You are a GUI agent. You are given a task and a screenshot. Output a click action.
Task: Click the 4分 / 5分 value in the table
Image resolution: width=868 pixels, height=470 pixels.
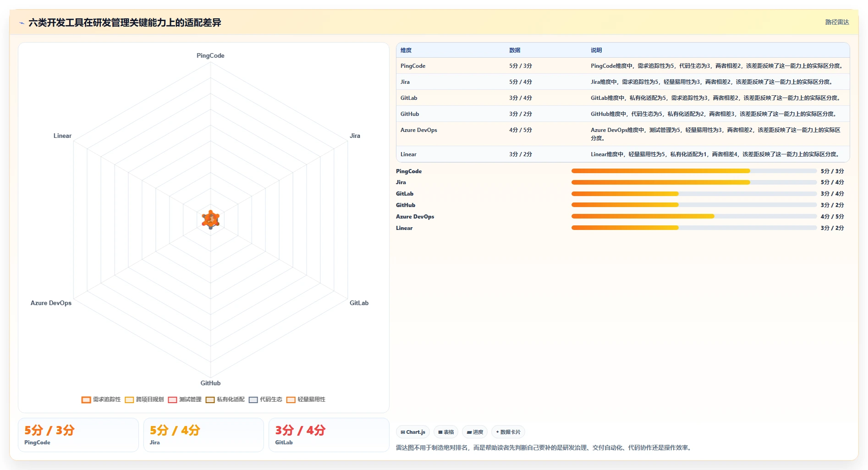click(x=521, y=130)
